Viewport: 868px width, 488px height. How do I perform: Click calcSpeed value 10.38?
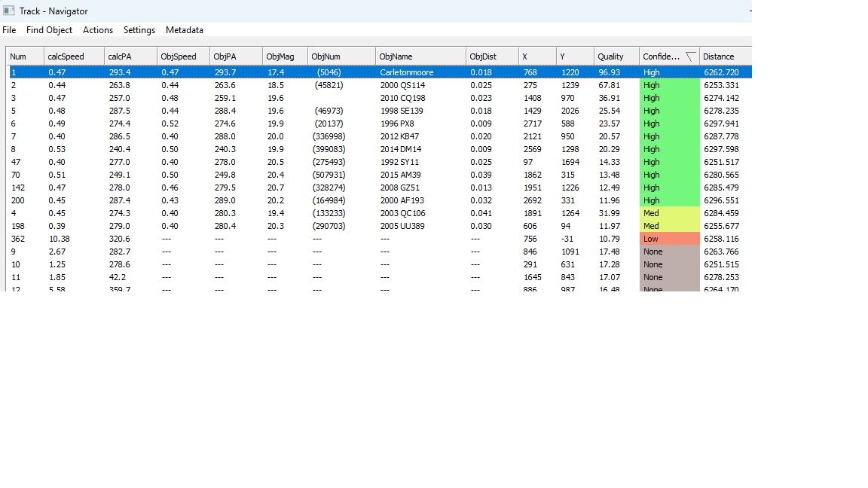click(60, 239)
